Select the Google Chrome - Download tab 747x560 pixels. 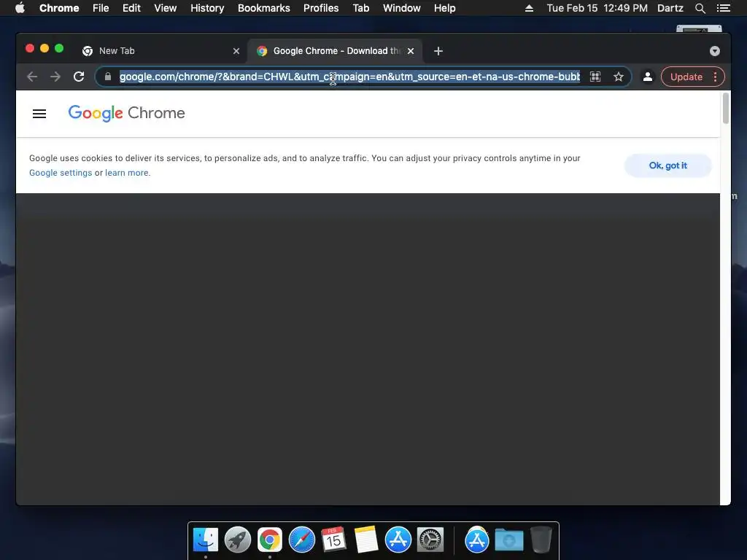(x=334, y=51)
